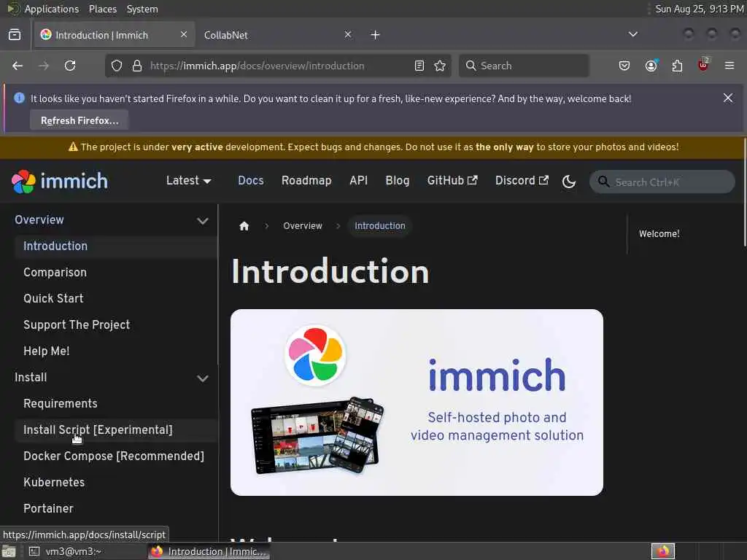
Task: Open the Docs nav item
Action: (x=251, y=181)
